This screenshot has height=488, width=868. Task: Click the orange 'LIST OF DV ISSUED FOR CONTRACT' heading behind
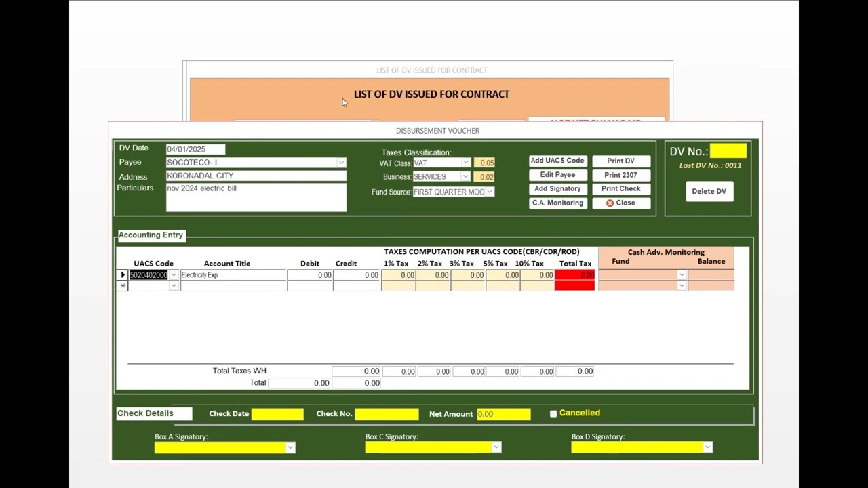pyautogui.click(x=431, y=94)
